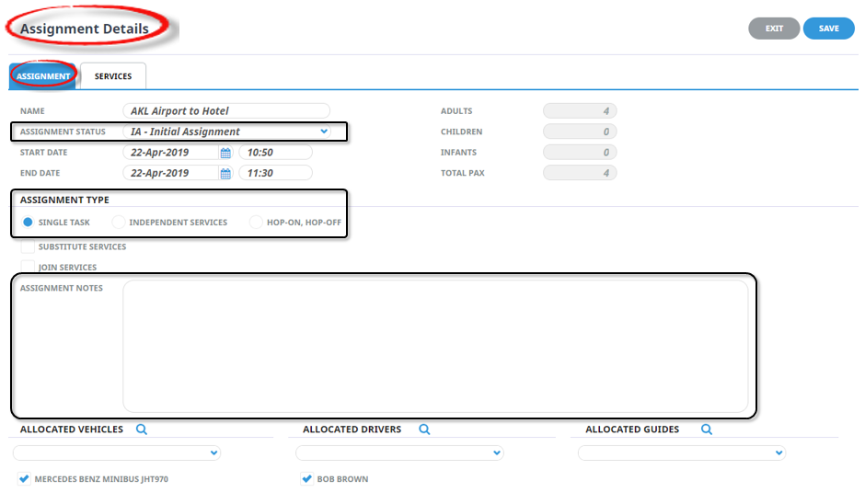Click the Exit button
865x504 pixels.
[x=774, y=29]
